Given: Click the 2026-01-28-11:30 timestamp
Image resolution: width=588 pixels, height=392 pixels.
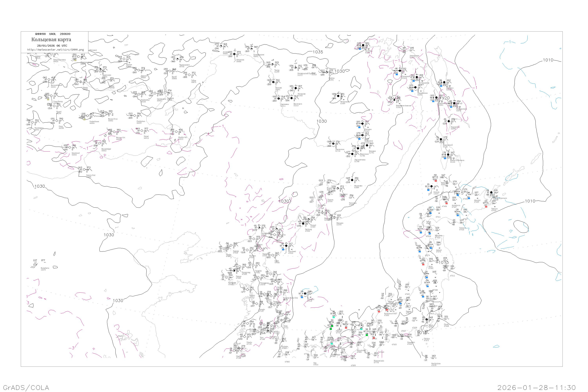Looking at the screenshot, I should click(x=536, y=387).
